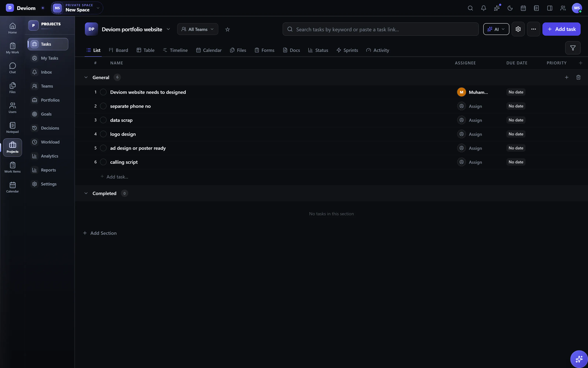
Task: Switch to the Calendar view tab
Action: coord(209,50)
